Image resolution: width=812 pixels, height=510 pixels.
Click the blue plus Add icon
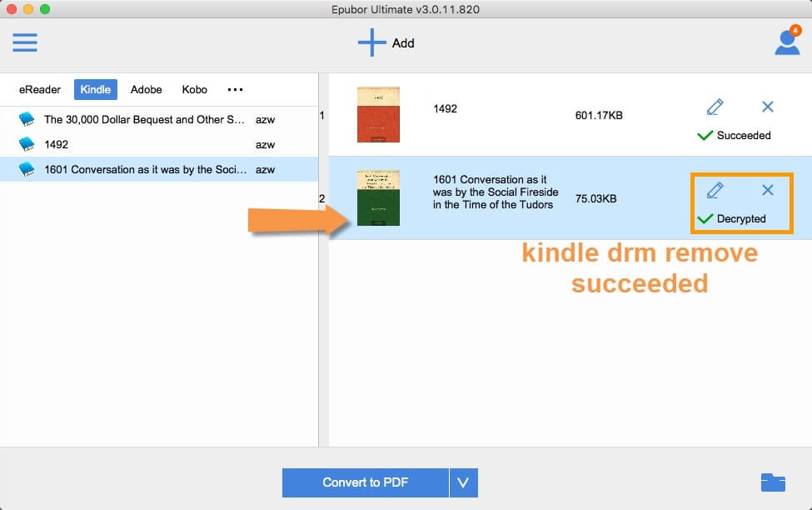[x=371, y=42]
